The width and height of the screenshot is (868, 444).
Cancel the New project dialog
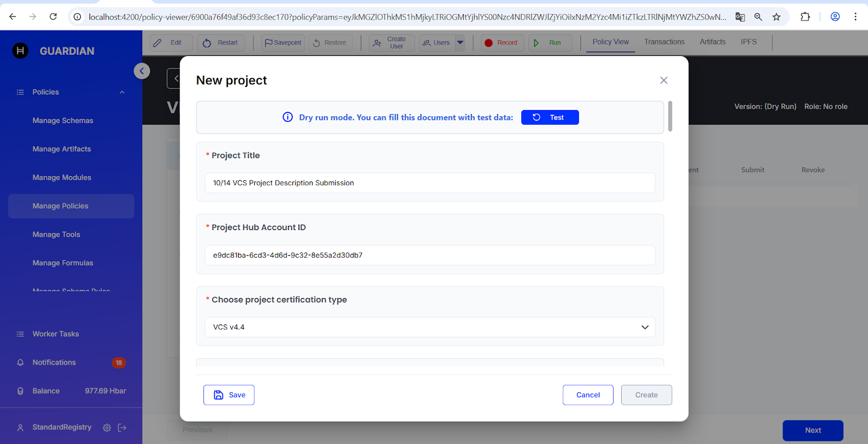click(588, 395)
